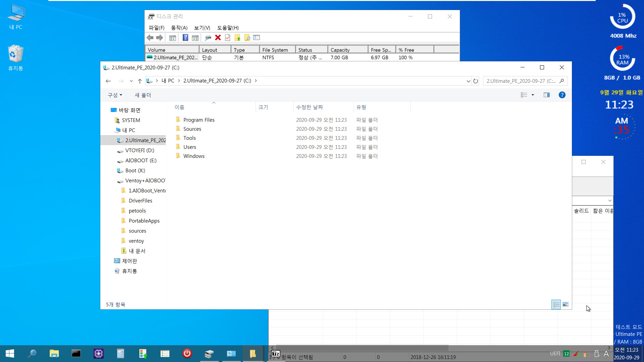
Task: Go back in Explorer navigation
Action: [108, 81]
